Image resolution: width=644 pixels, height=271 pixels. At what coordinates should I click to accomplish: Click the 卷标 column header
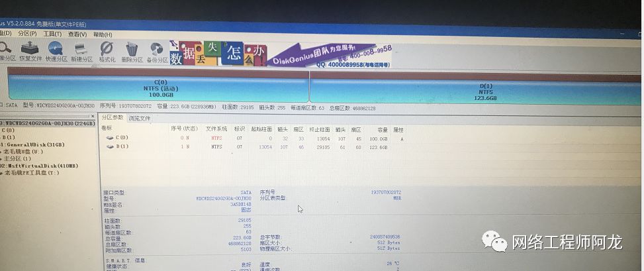coord(107,129)
